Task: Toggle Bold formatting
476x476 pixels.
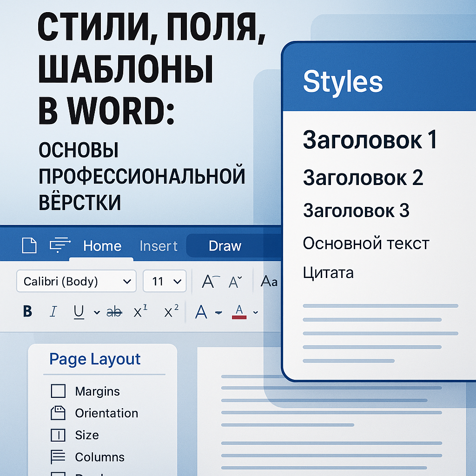Action: pos(27,311)
